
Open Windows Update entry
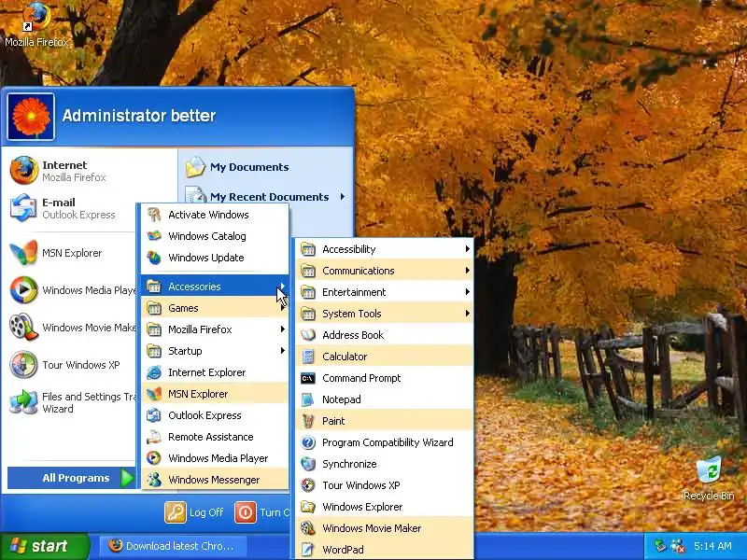coord(215,258)
